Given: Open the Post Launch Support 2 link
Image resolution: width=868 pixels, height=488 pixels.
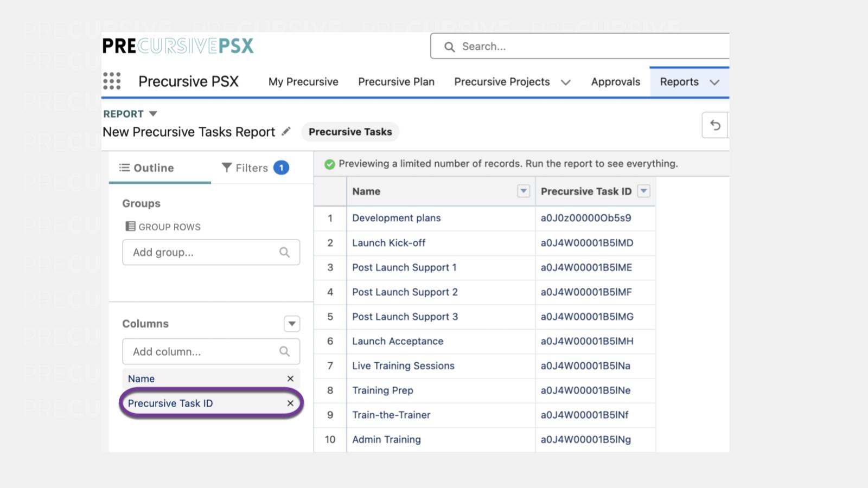Looking at the screenshot, I should 405,292.
